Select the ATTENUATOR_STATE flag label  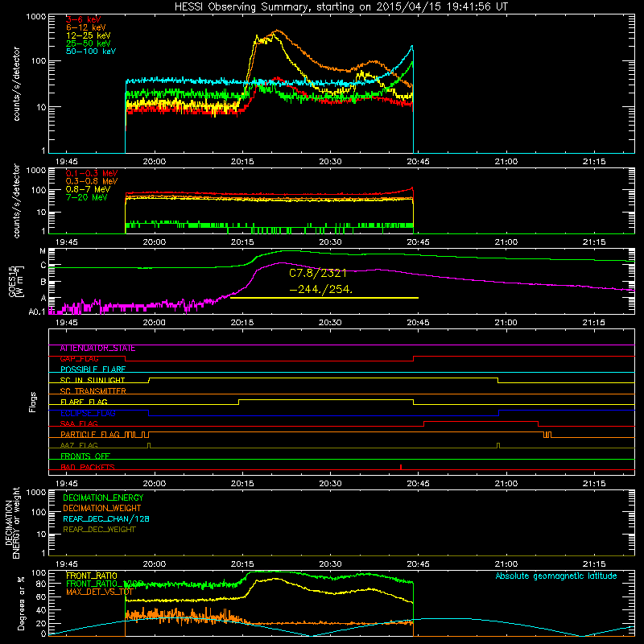[97, 349]
